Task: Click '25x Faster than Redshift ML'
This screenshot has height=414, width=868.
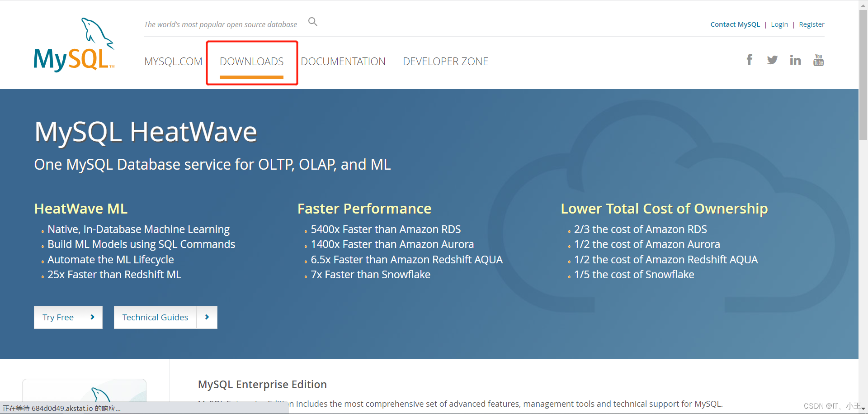Action: coord(114,275)
